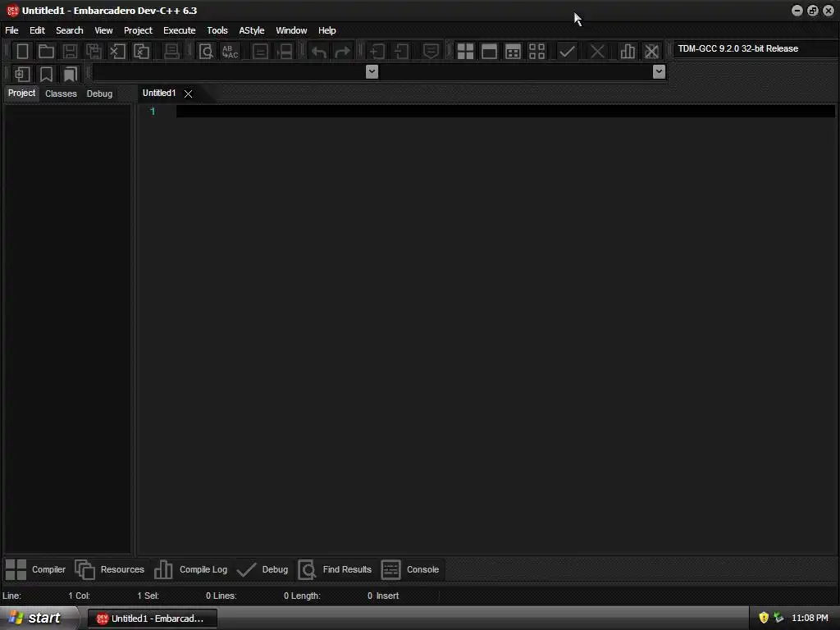
Task: Click the security shield tray icon
Action: (x=764, y=618)
